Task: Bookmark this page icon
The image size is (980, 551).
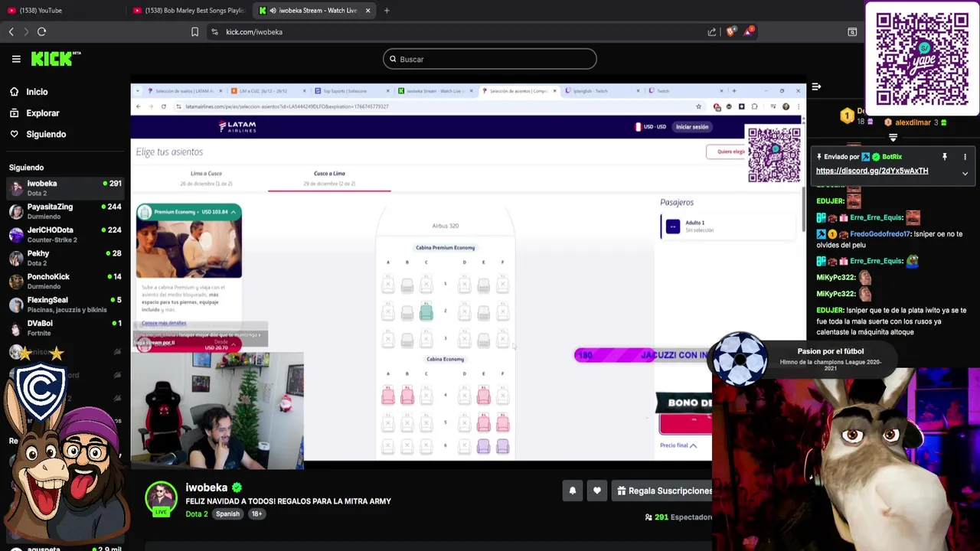Action: point(194,31)
